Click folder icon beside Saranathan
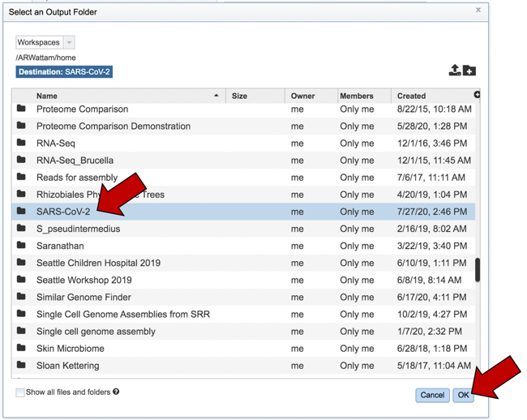This screenshot has width=527, height=420. pyautogui.click(x=21, y=246)
